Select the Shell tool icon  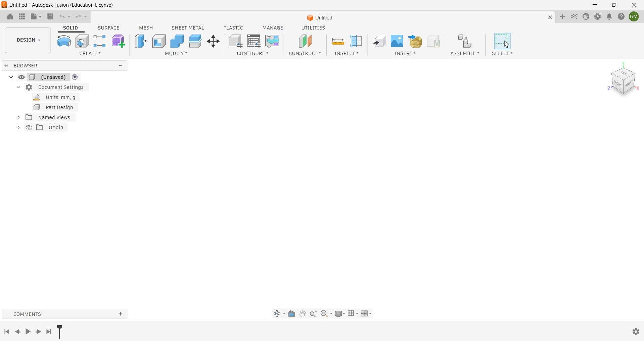click(x=159, y=41)
